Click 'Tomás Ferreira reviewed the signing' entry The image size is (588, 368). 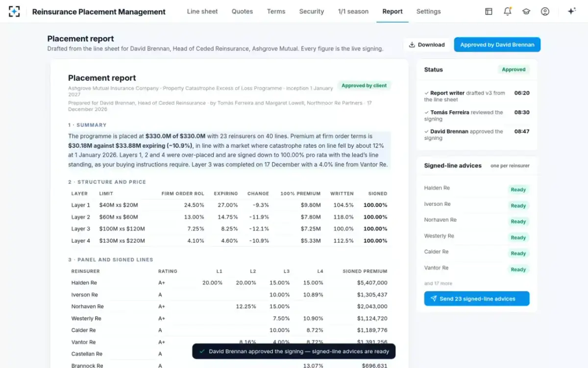pos(477,116)
